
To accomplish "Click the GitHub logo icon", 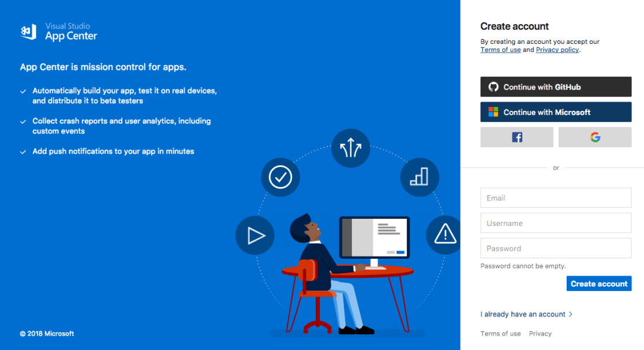I will coord(493,87).
